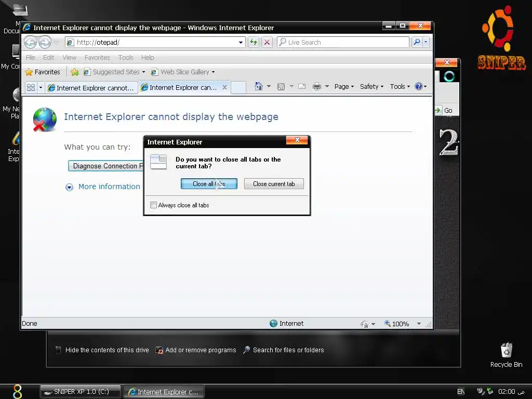Select Internet Explorer taskbar button
Screen dimensions: 532x399
click(x=164, y=392)
